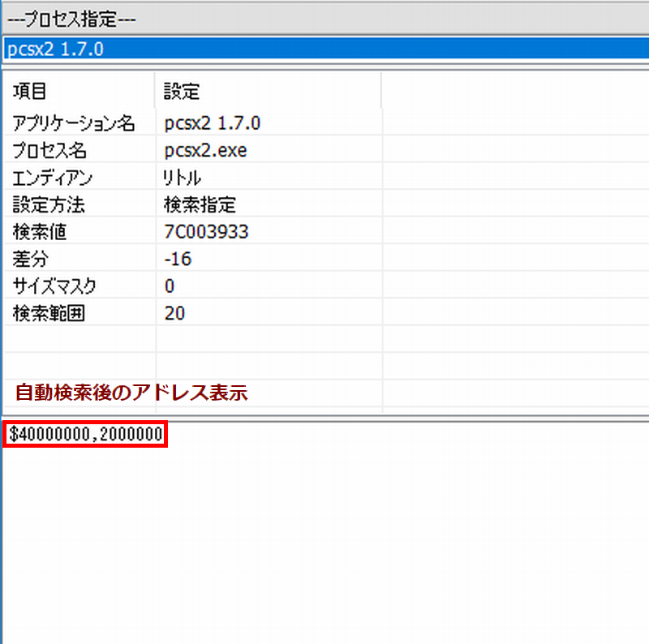Select the エンディアン row label

point(52,178)
